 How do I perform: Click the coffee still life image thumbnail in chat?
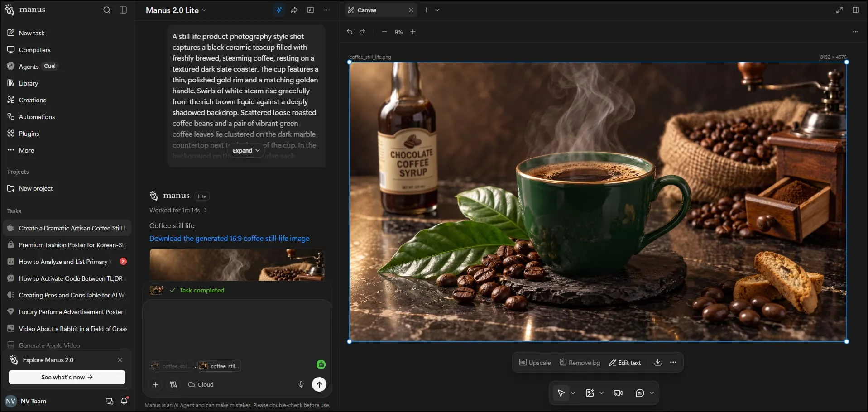coord(237,265)
